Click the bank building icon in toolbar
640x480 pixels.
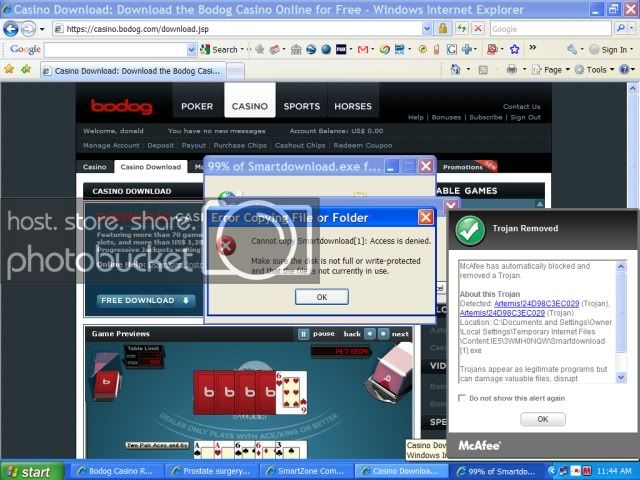pos(296,50)
